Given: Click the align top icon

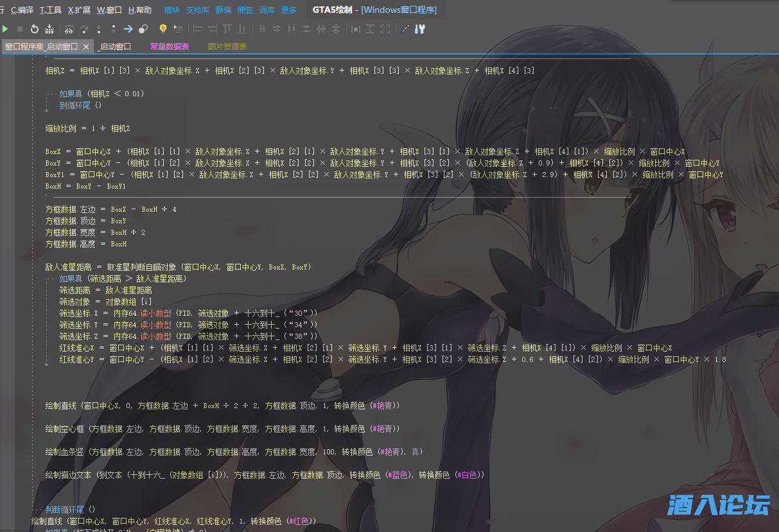Looking at the screenshot, I should coord(227,29).
